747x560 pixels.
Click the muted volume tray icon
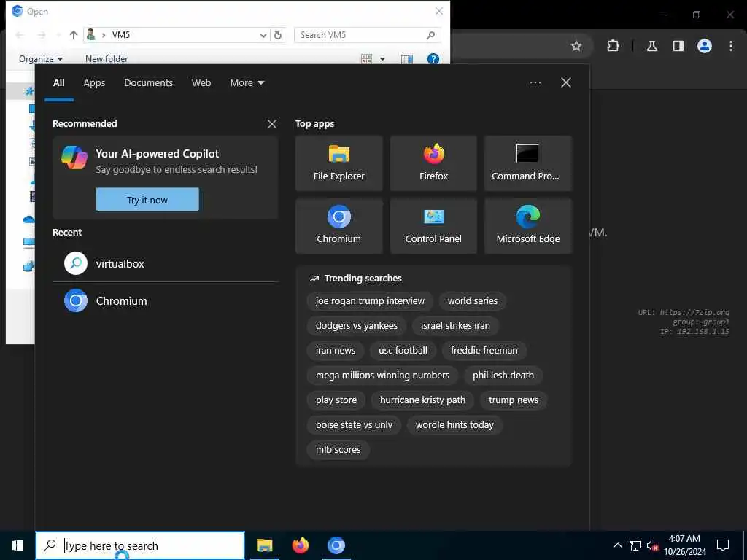652,545
